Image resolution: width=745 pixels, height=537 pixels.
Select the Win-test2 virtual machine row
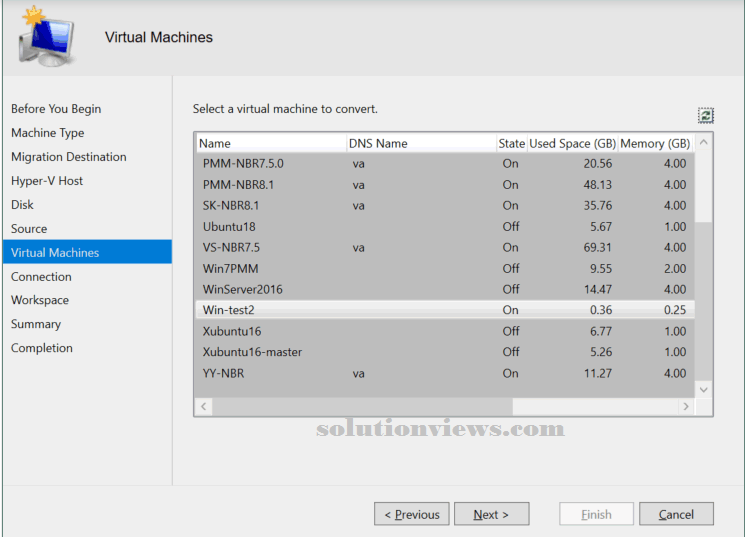[445, 310]
